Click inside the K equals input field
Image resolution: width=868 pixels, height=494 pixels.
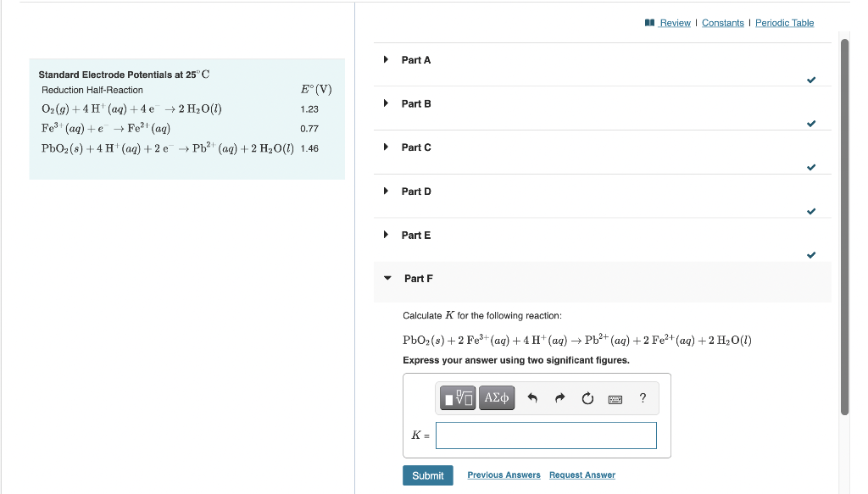(546, 435)
